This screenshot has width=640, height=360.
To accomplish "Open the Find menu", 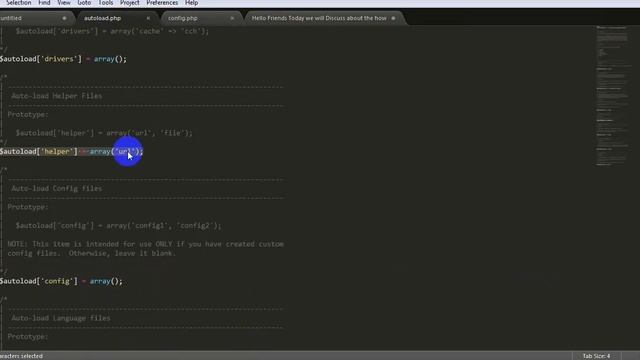I will click(x=44, y=3).
